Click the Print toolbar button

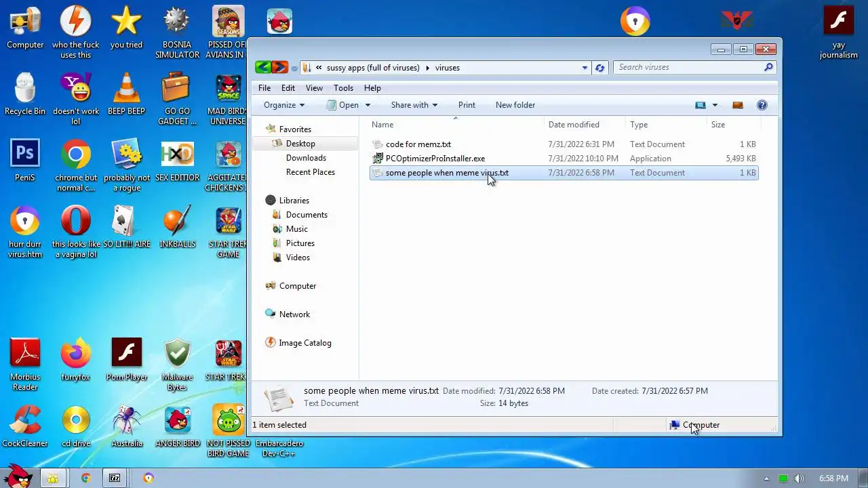coord(467,105)
